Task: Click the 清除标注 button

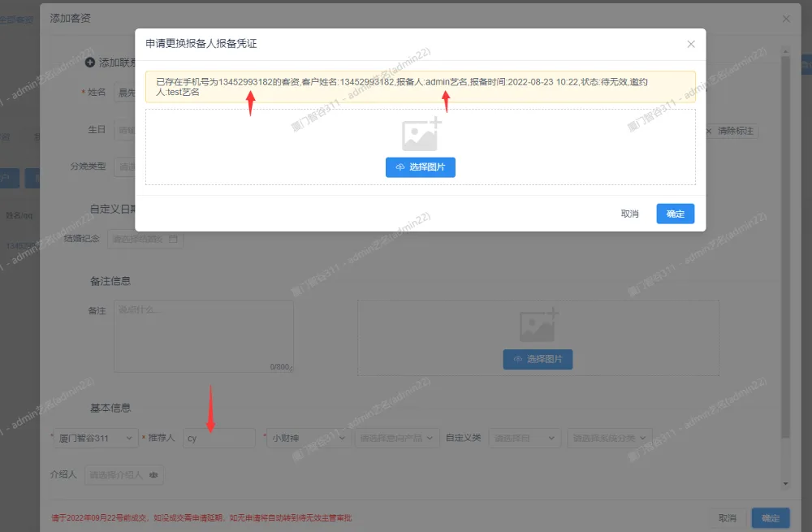Action: [x=730, y=131]
